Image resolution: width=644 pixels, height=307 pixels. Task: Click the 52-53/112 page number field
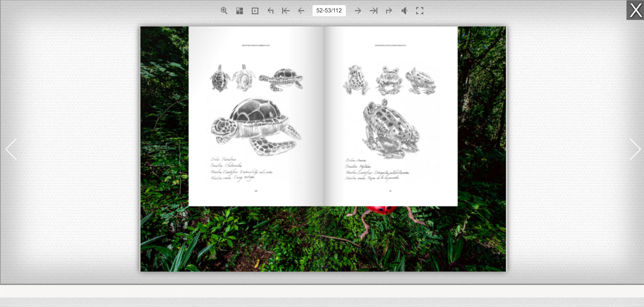coord(329,10)
